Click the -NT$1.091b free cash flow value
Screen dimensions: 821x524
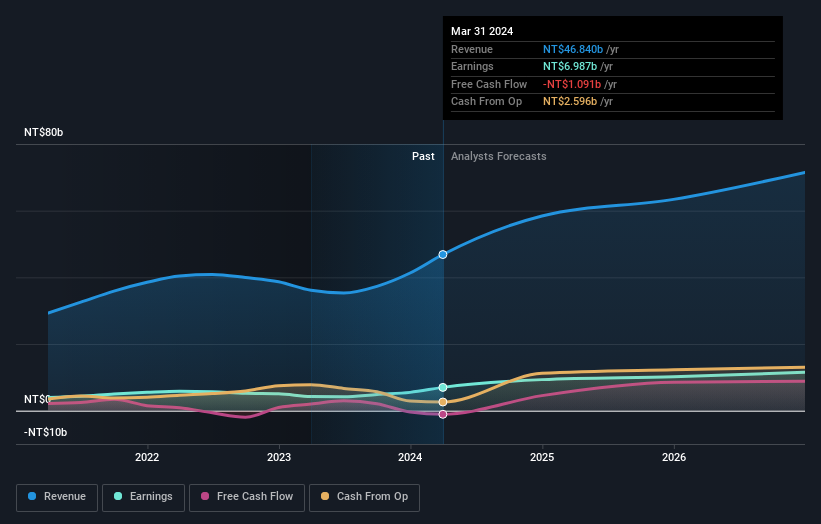coord(572,84)
